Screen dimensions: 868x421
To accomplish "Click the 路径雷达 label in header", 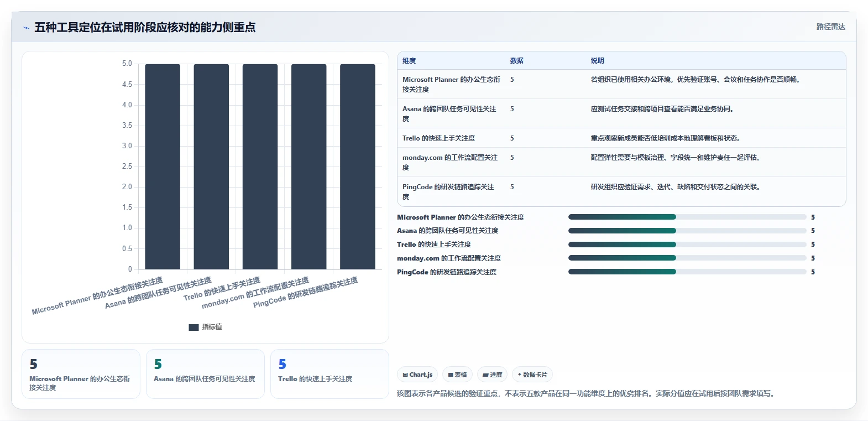I will click(830, 27).
